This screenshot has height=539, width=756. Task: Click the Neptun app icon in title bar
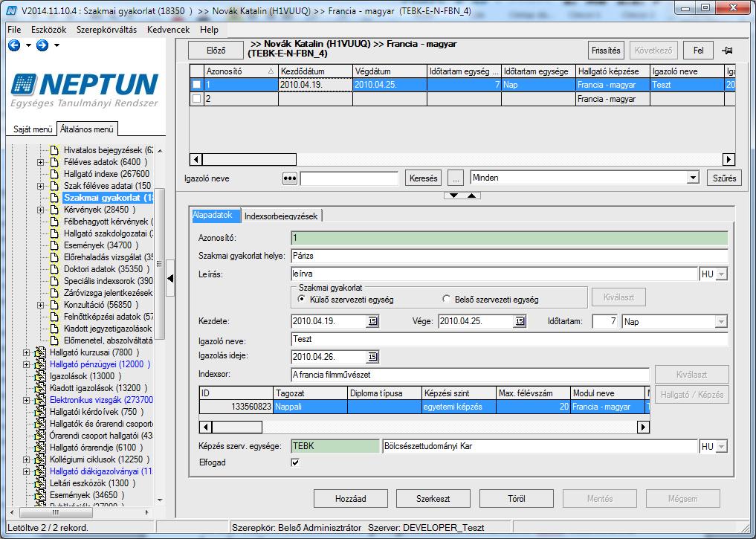(x=12, y=10)
